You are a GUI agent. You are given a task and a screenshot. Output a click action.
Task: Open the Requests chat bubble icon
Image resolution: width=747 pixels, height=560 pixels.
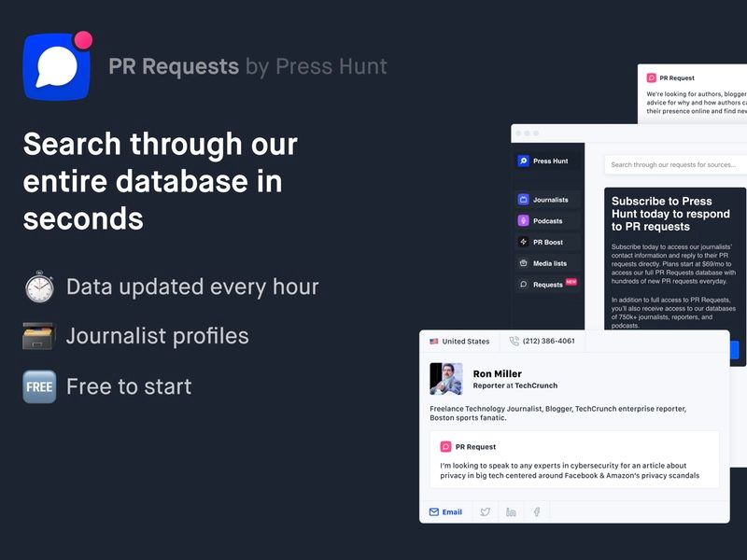[523, 284]
